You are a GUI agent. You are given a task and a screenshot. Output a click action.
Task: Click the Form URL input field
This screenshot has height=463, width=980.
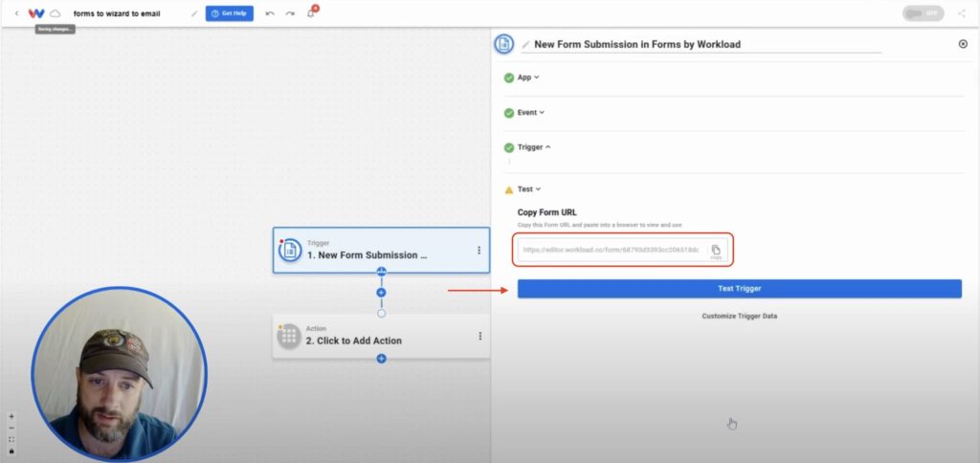612,250
